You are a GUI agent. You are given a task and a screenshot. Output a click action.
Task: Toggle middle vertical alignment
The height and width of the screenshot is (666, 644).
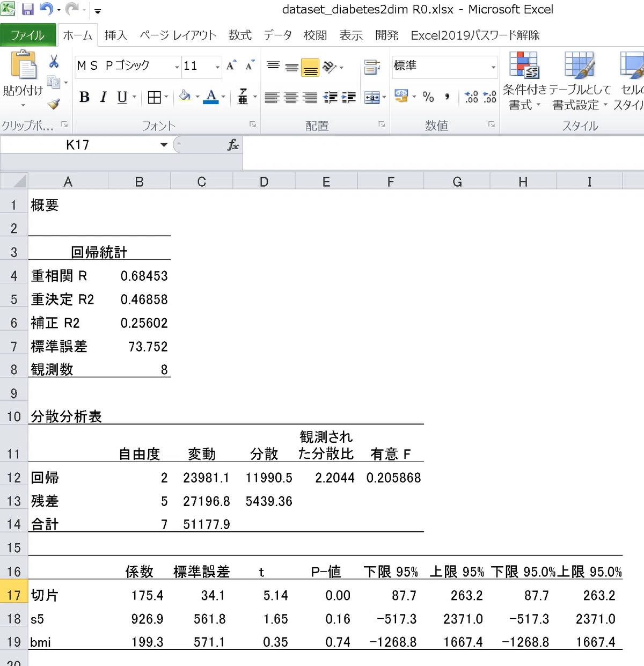coord(292,67)
